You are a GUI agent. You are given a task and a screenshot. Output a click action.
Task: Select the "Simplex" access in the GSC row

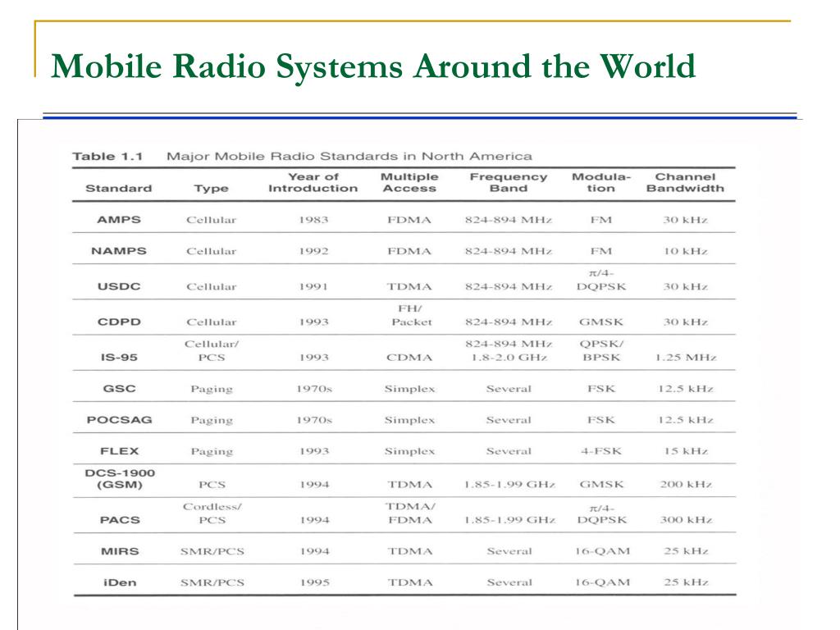click(409, 390)
